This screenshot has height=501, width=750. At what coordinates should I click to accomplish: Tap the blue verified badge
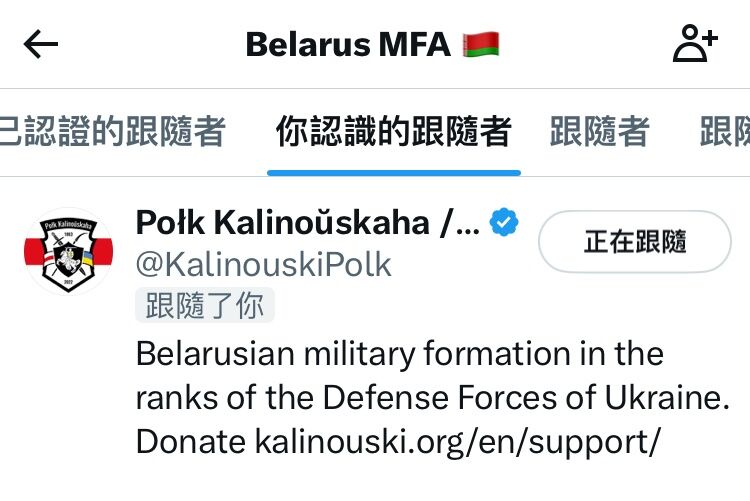pyautogui.click(x=504, y=222)
